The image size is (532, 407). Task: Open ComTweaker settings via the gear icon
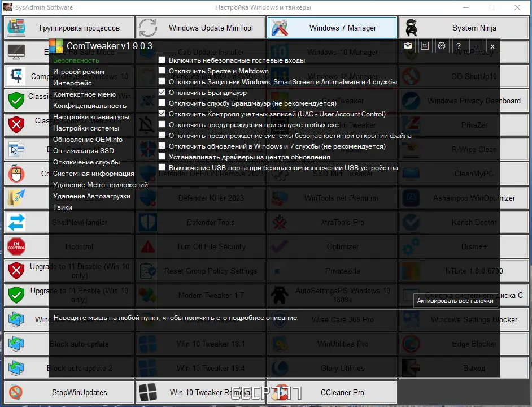pyautogui.click(x=442, y=46)
